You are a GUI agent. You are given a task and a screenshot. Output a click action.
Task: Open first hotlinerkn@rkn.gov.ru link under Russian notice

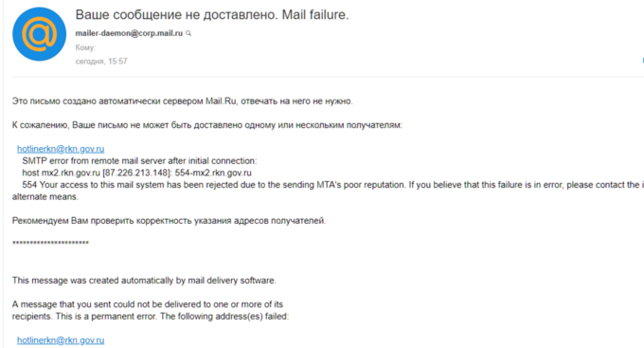61,149
